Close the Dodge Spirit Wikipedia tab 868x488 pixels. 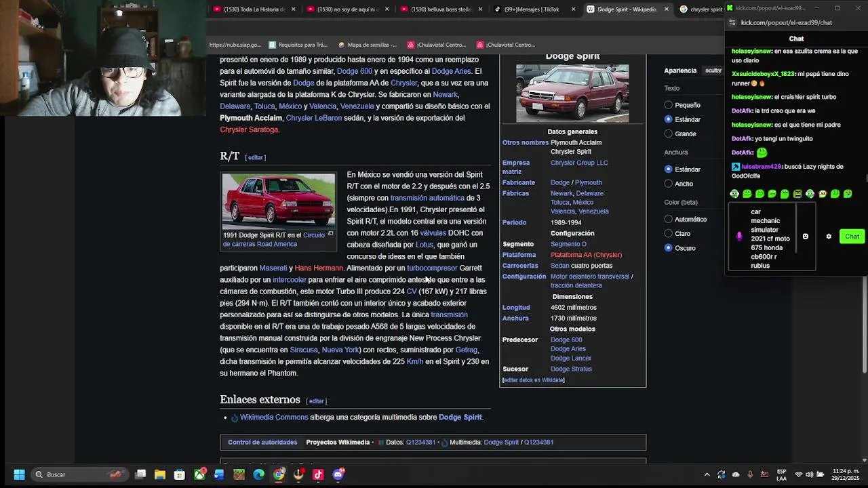coord(666,9)
